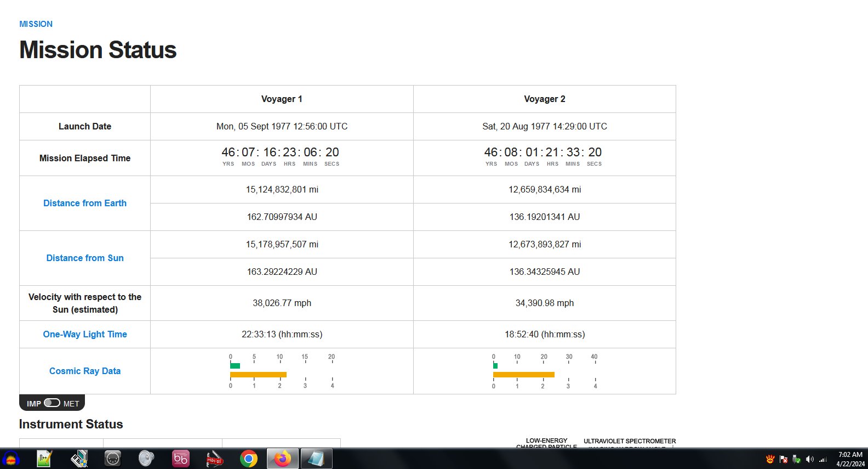Click the MISSION breadcrumb link

(x=36, y=24)
